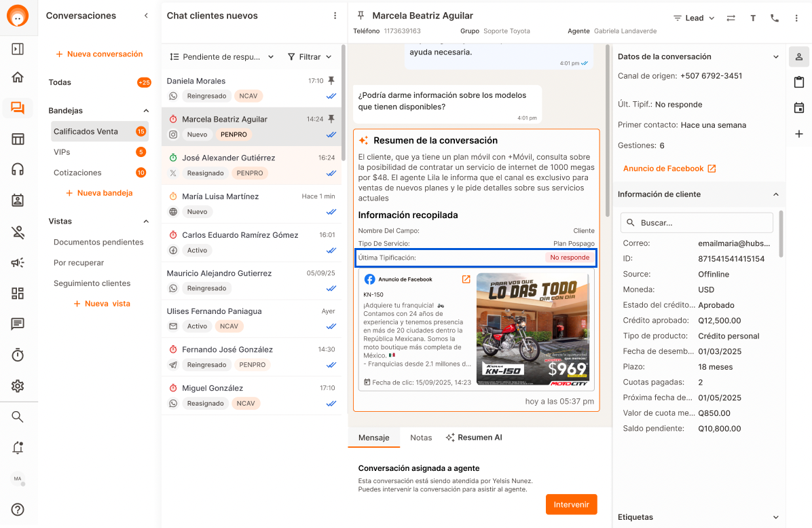The height and width of the screenshot is (528, 812).
Task: Open three-dot menu beside Chat clientes nuevos
Action: click(x=335, y=16)
